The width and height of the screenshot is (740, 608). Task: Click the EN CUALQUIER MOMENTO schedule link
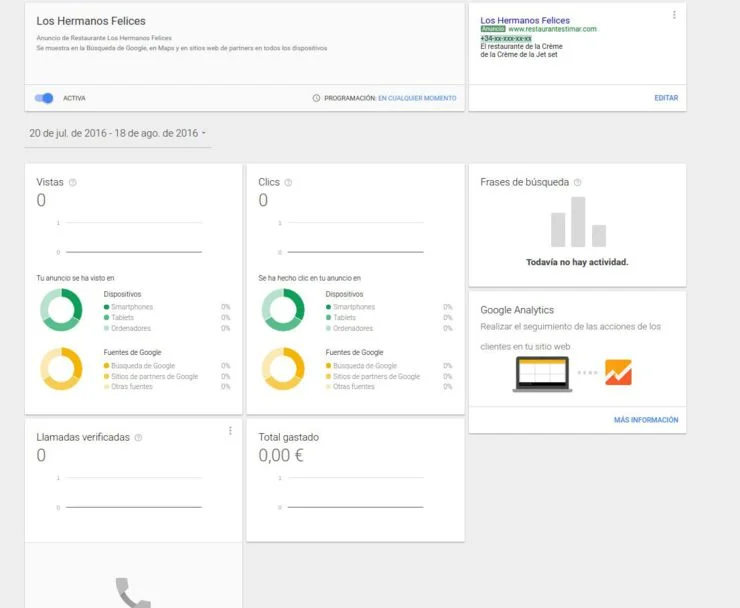click(417, 98)
